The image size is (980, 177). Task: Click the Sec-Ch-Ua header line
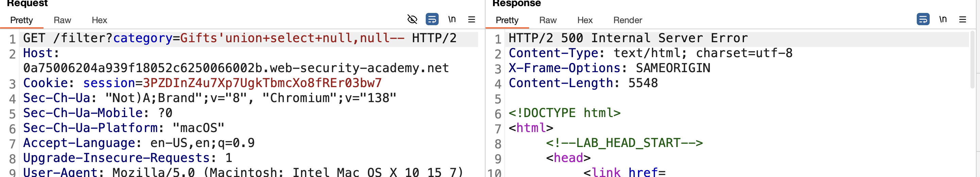coord(209,98)
